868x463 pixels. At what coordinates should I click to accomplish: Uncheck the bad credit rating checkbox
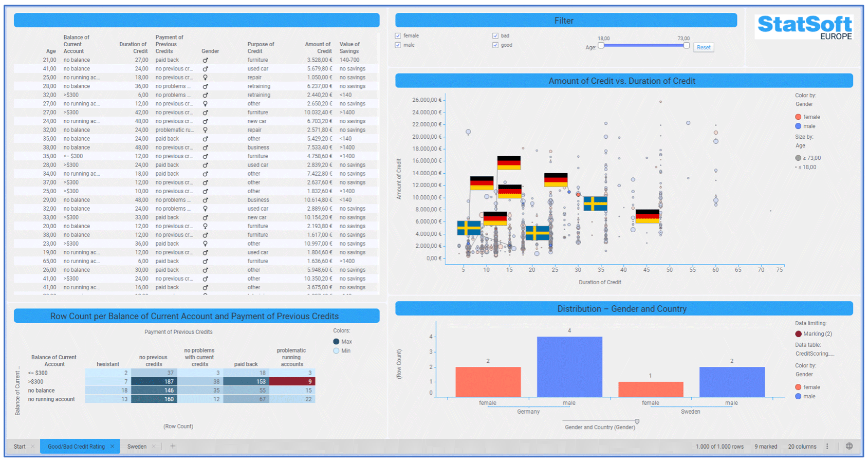tap(495, 35)
